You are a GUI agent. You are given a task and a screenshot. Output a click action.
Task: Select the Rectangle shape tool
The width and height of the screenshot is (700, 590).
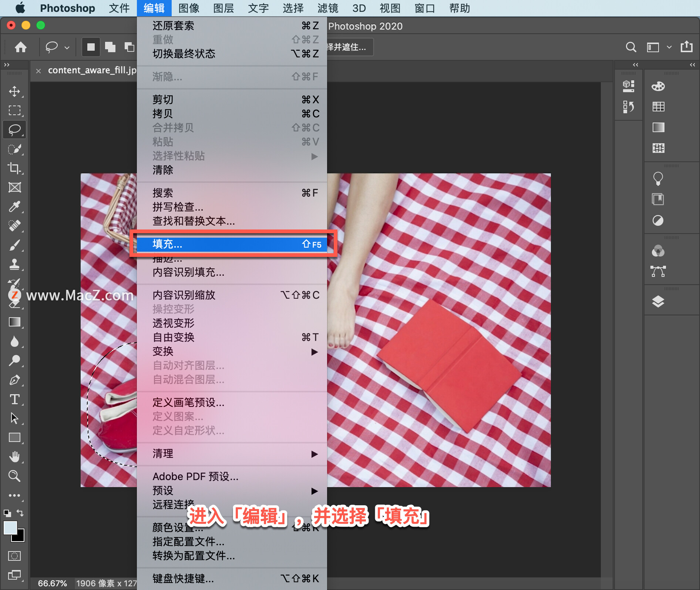14,438
